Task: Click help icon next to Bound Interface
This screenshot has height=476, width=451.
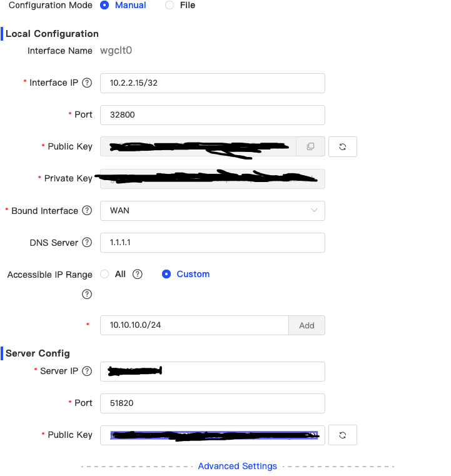Action: (87, 211)
